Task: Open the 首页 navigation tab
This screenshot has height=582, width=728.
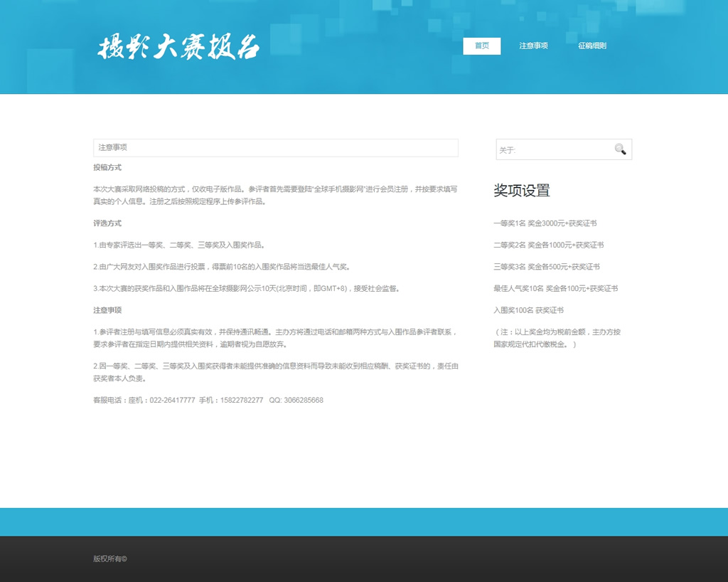Action: tap(481, 46)
